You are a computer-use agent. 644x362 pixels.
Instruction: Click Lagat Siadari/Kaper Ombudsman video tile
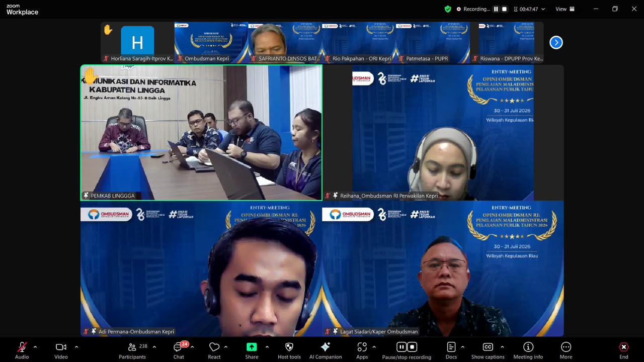[x=443, y=268]
